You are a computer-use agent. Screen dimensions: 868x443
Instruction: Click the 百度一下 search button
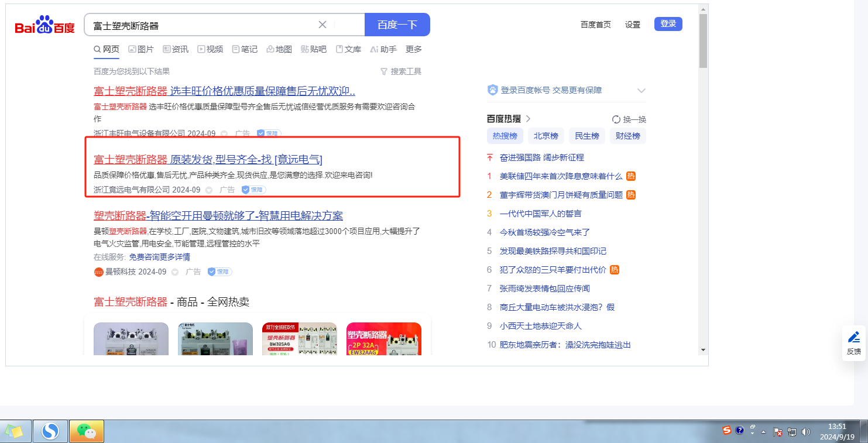(x=397, y=25)
